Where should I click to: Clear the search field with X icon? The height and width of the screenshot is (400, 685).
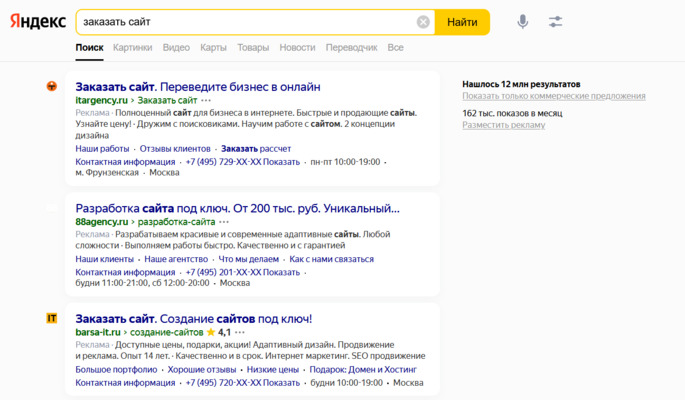(x=423, y=22)
